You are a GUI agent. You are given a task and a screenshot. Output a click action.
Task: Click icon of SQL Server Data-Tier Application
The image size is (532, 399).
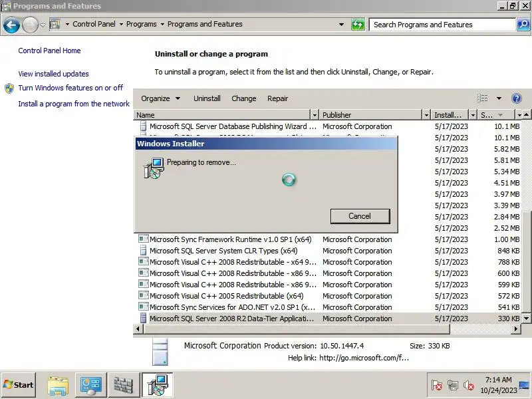point(144,319)
